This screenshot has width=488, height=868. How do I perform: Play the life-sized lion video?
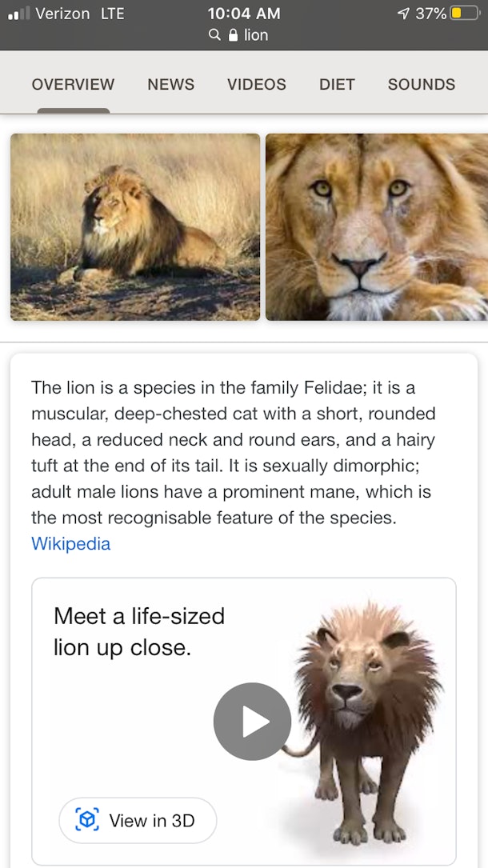point(252,721)
